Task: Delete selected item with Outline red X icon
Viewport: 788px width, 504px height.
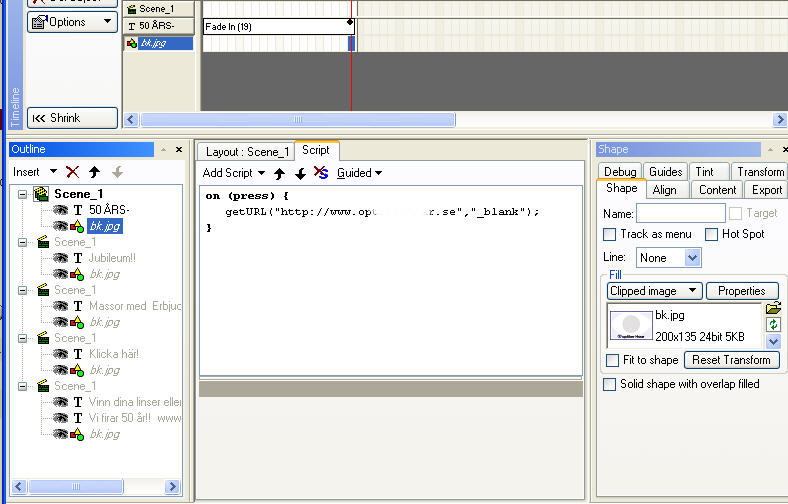Action: (x=72, y=172)
